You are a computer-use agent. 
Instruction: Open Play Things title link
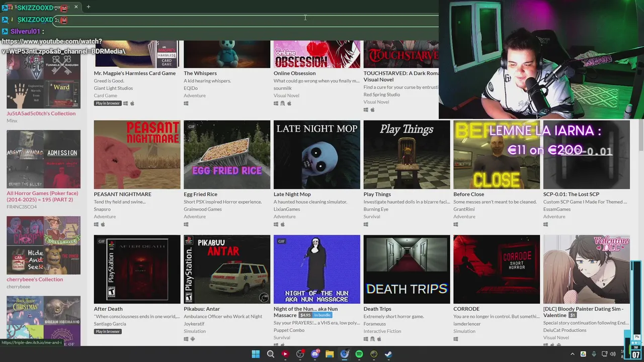coord(377,194)
